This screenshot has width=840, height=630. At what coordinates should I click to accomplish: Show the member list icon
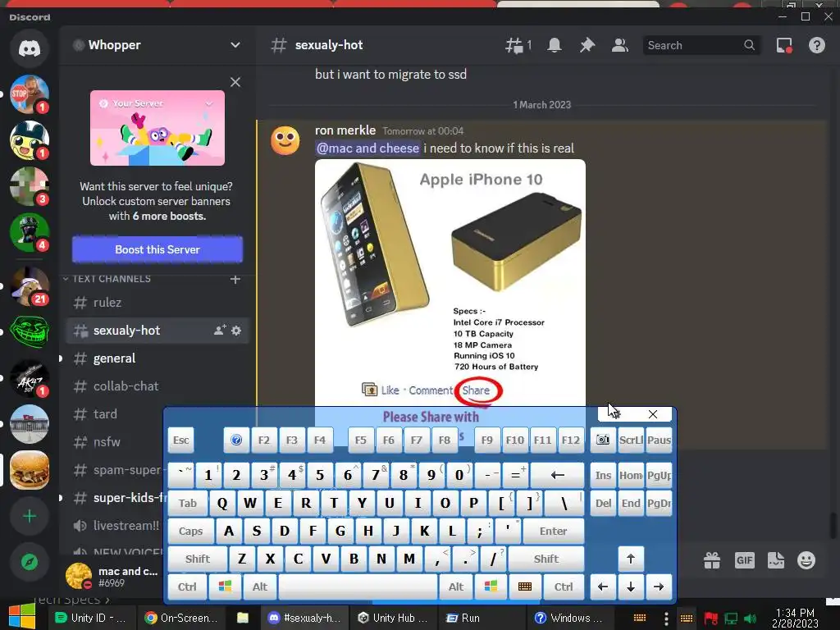[620, 46]
